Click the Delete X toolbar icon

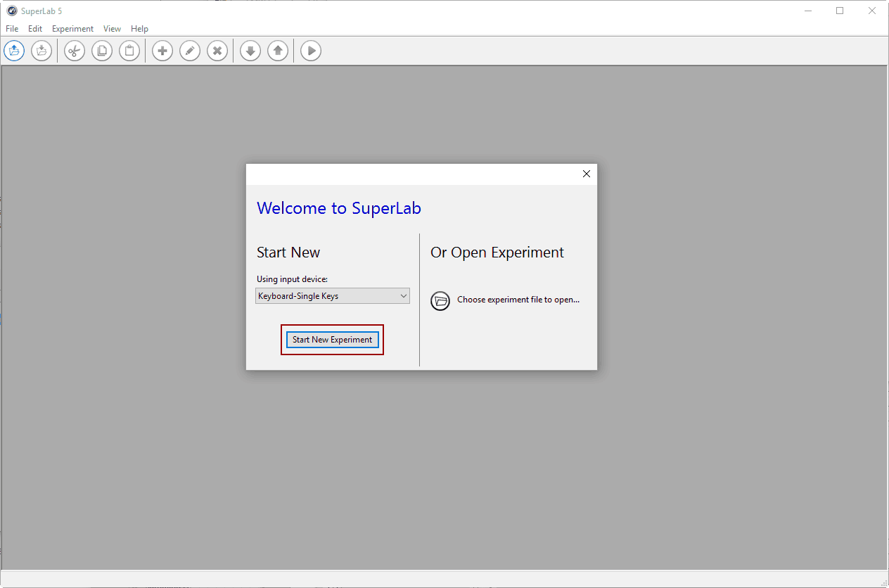pos(217,51)
